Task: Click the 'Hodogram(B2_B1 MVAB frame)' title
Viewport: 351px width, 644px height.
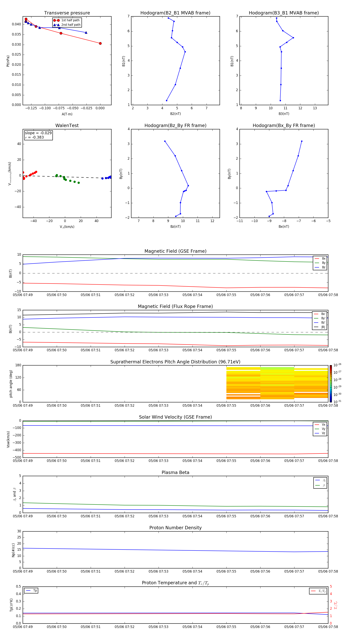Action: [175, 13]
